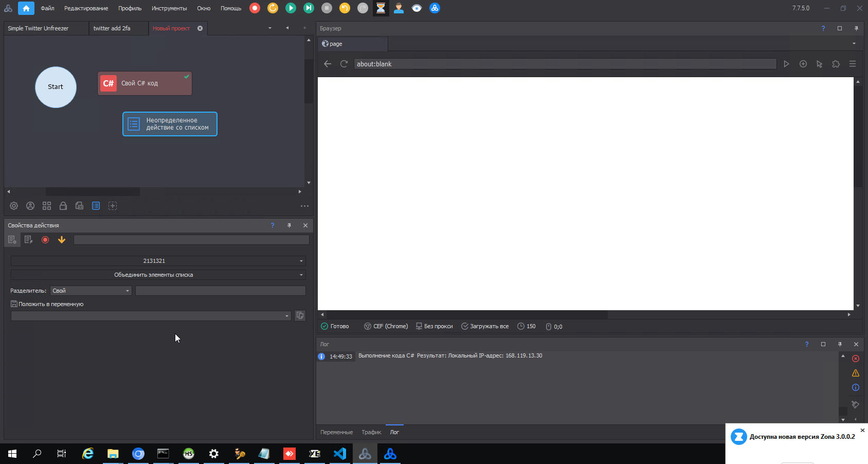Open the browser hamburger menu
868x464 pixels.
pyautogui.click(x=852, y=64)
